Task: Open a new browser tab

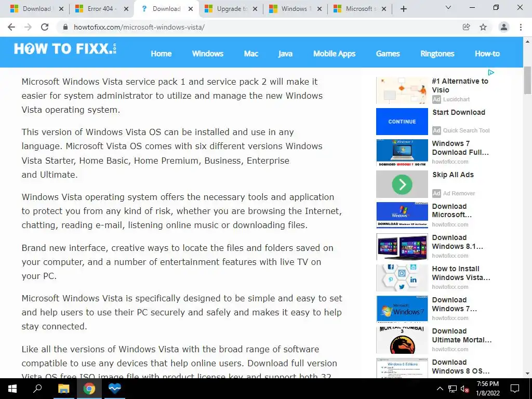Action: 403,9
